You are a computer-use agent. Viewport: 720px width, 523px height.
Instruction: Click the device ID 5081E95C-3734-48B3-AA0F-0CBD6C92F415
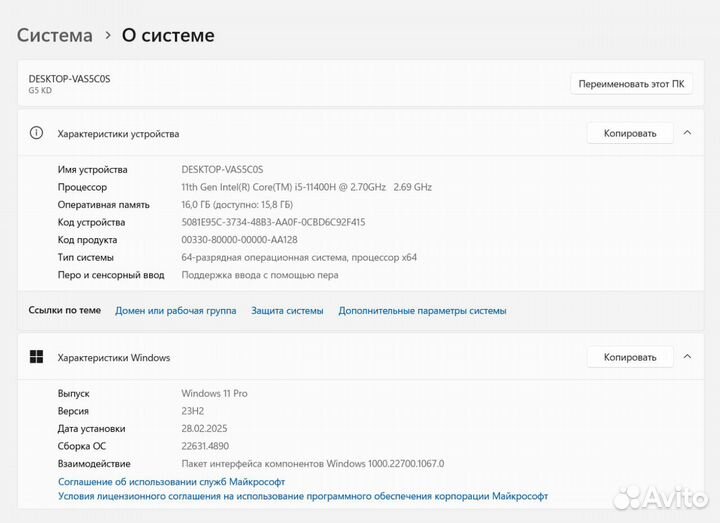pyautogui.click(x=273, y=222)
